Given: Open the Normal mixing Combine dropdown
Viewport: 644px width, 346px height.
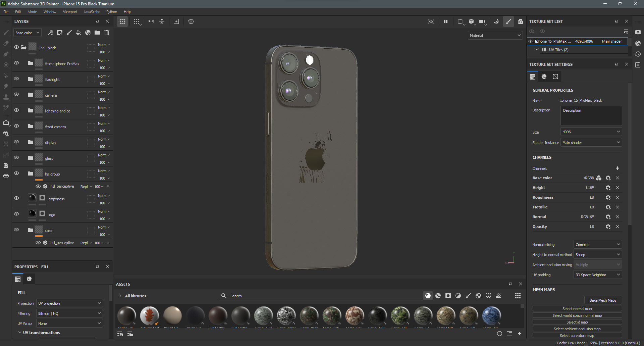Looking at the screenshot, I should tap(598, 245).
